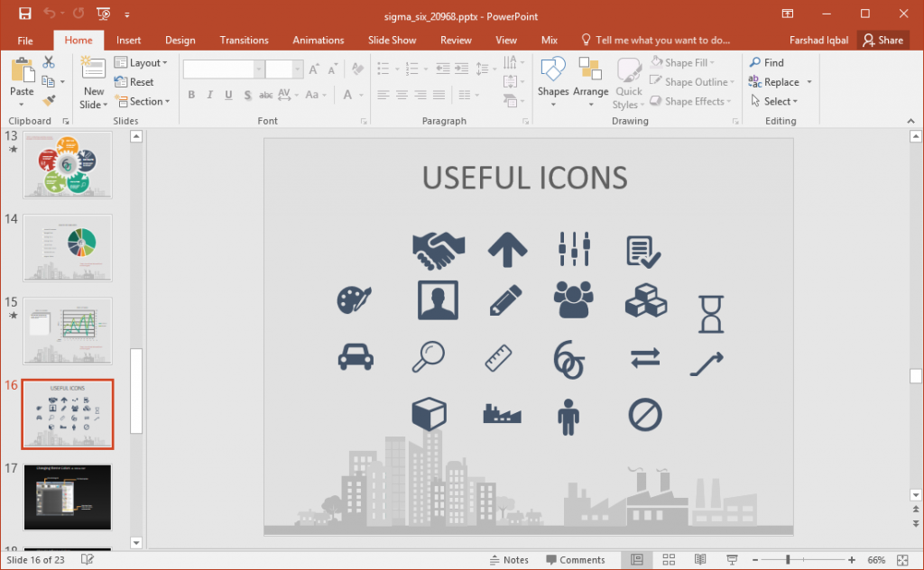The image size is (924, 570).
Task: Click the Cut (scissors) icon
Action: [50, 61]
